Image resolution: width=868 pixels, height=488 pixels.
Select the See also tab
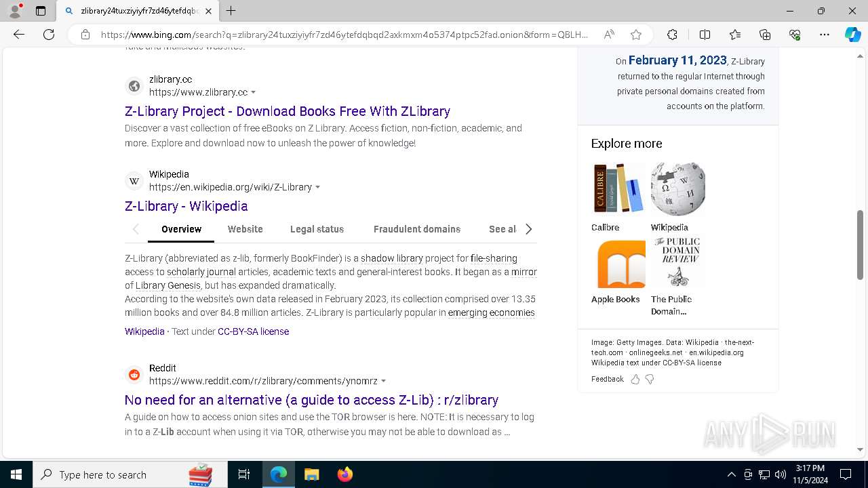click(502, 229)
